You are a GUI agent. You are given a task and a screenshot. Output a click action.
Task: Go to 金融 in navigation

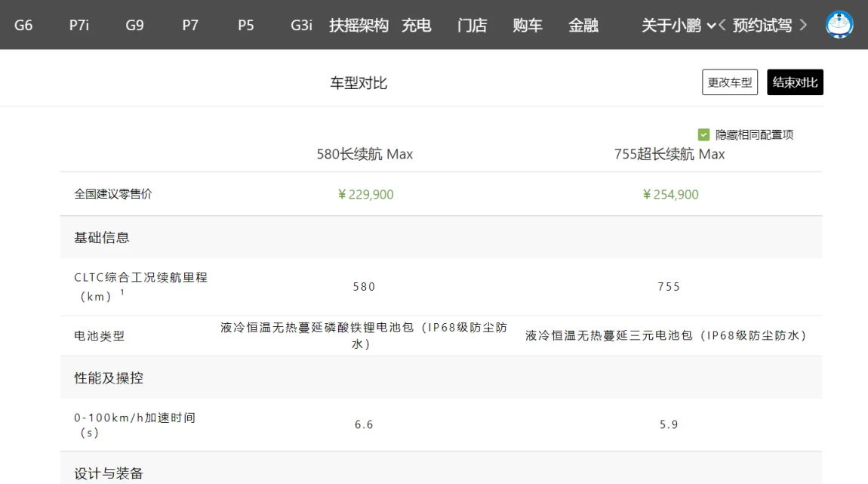(583, 26)
